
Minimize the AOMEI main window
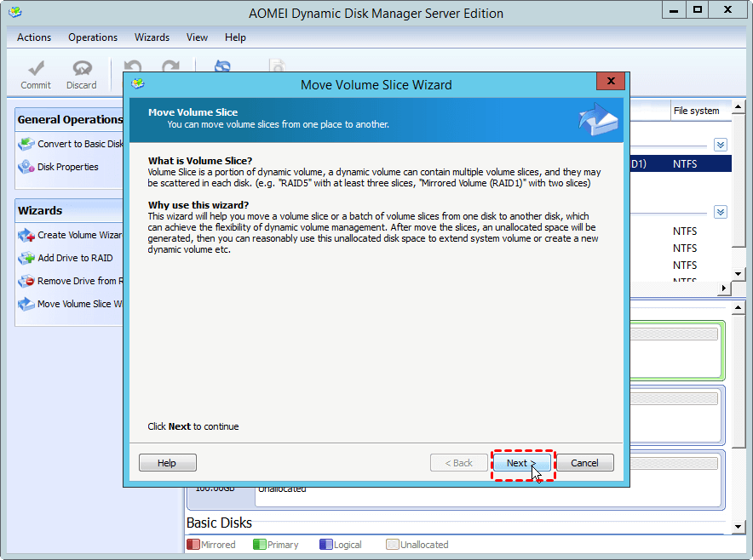(674, 10)
